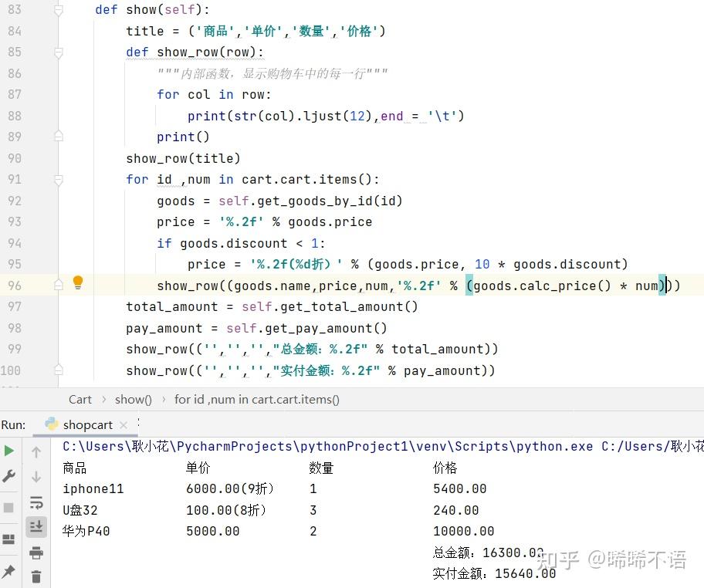Print the console output
704x588 pixels.
(36, 552)
